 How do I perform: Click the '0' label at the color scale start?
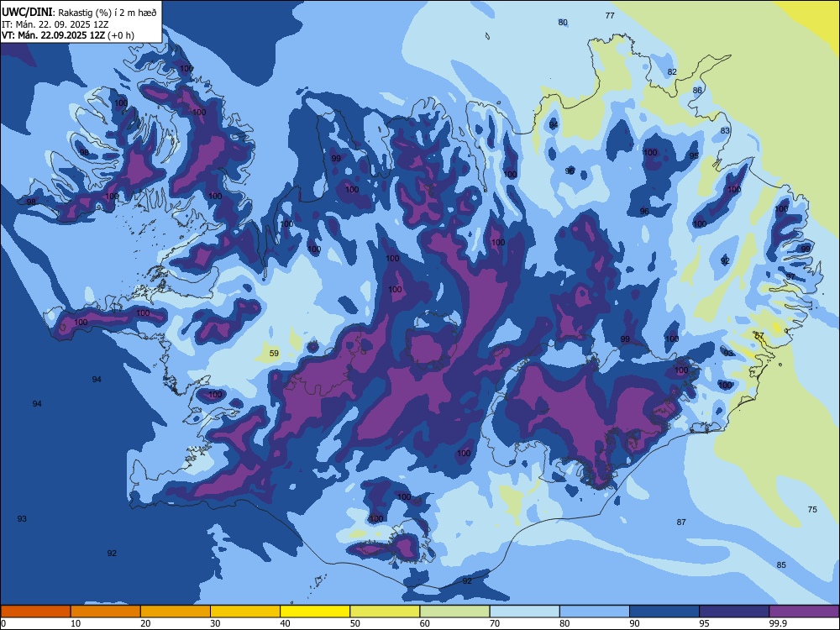[3, 623]
